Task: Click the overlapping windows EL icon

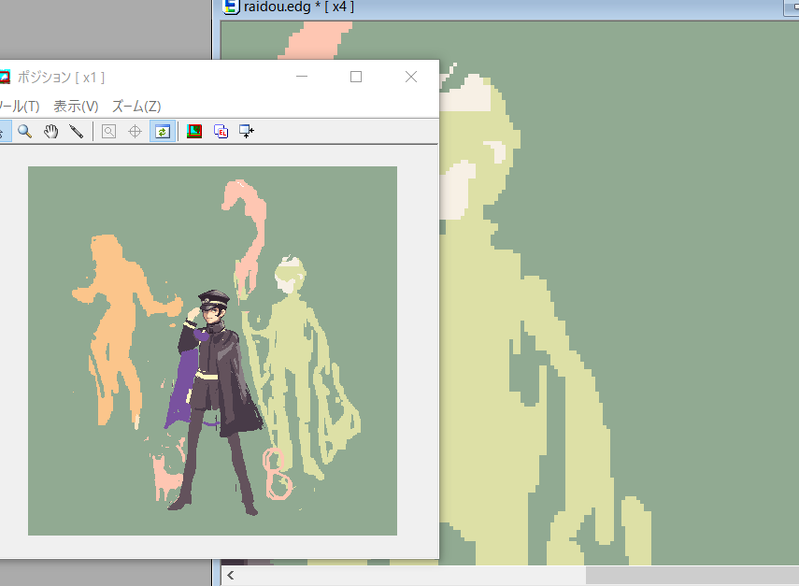Action: (221, 131)
